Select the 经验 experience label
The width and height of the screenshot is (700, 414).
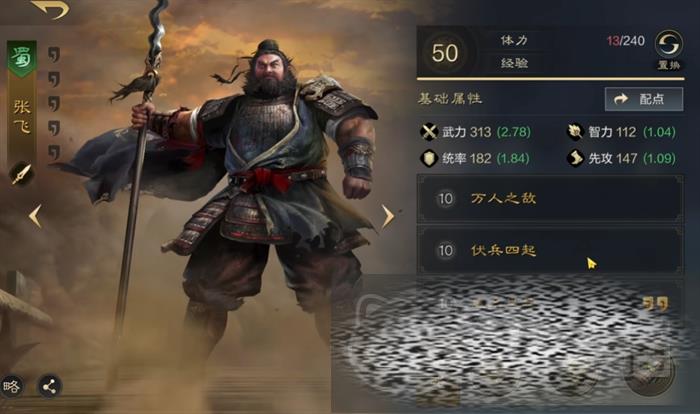click(x=514, y=63)
